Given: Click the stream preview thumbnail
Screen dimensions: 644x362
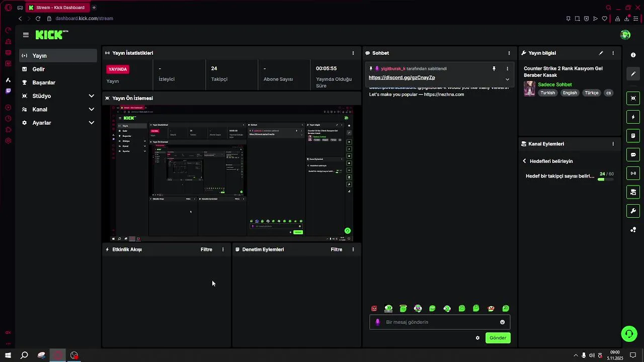Looking at the screenshot, I should pos(231,173).
